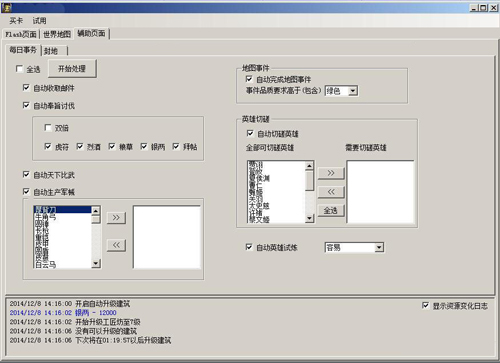Select 蔡文姬 in the hero list
This screenshot has width=500, height=363.
276,219
